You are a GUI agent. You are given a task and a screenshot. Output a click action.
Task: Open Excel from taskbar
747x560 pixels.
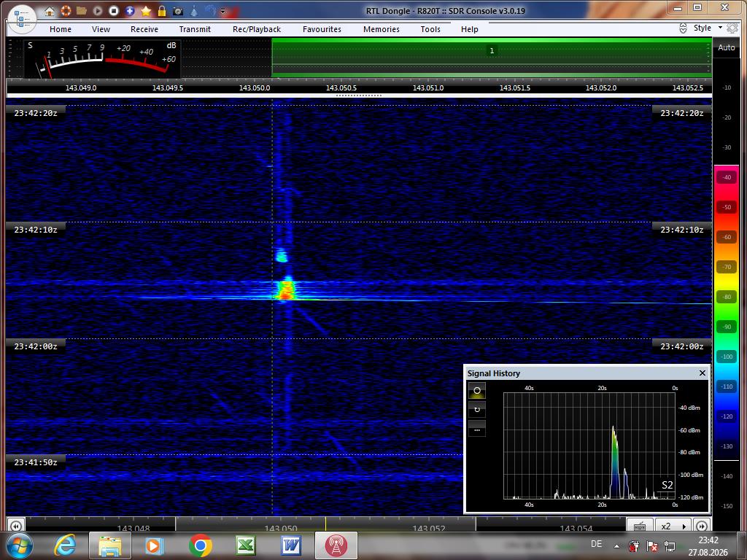[x=245, y=545]
